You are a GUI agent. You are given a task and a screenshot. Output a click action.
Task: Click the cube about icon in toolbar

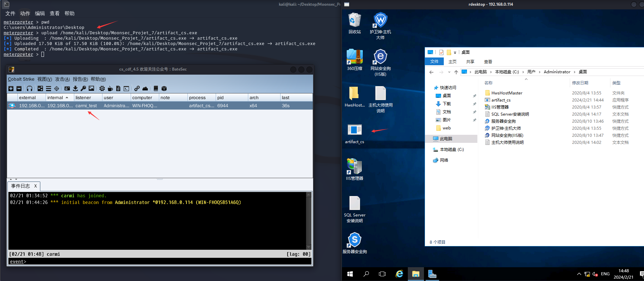(164, 89)
